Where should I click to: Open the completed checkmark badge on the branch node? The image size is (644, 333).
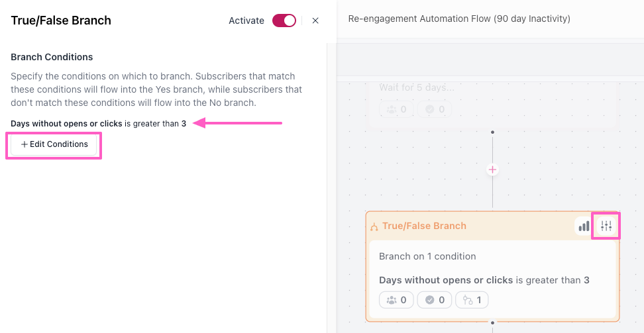click(x=435, y=300)
